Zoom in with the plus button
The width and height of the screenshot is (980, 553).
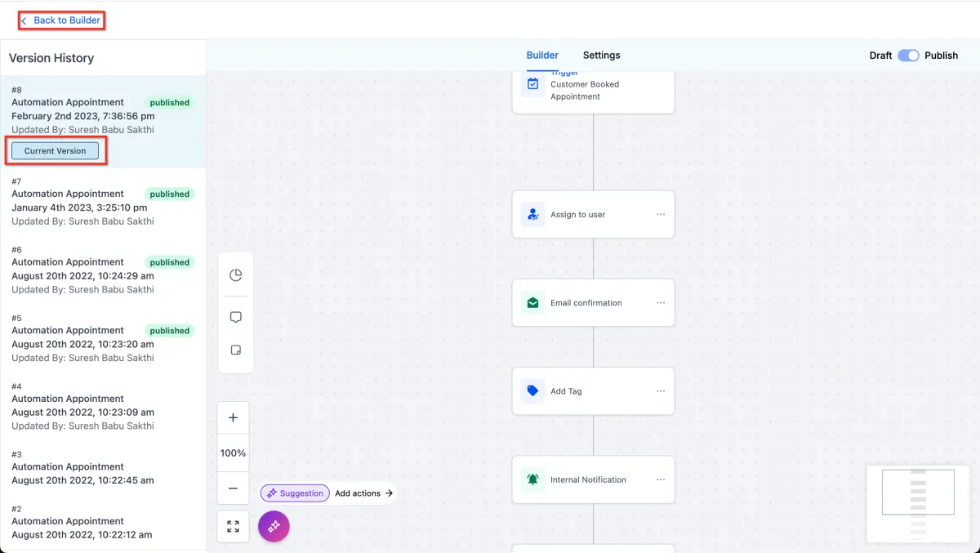[x=233, y=417]
